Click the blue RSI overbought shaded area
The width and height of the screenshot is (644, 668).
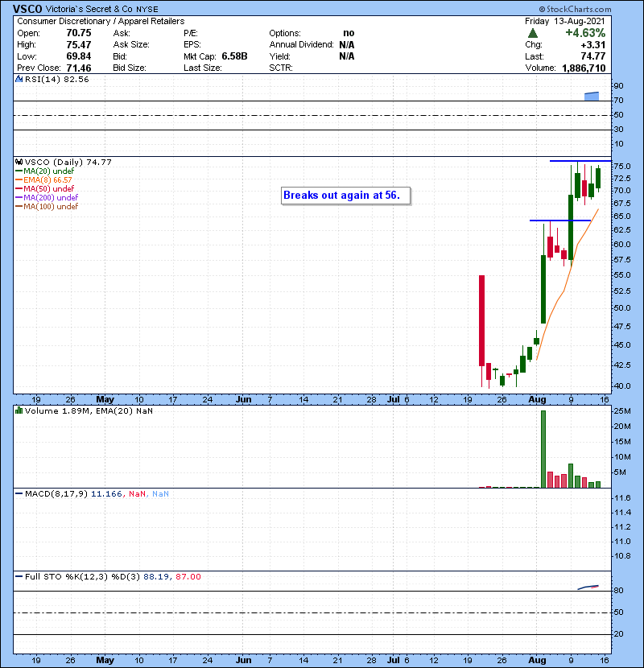point(592,97)
